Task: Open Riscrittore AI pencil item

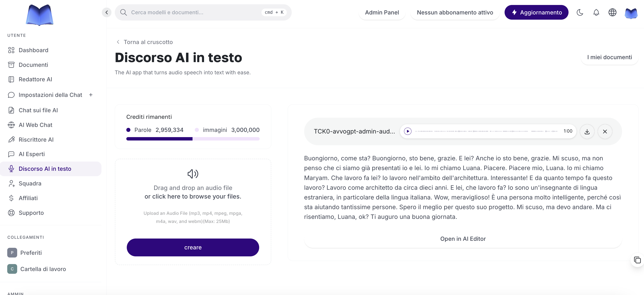Action: pyautogui.click(x=36, y=140)
